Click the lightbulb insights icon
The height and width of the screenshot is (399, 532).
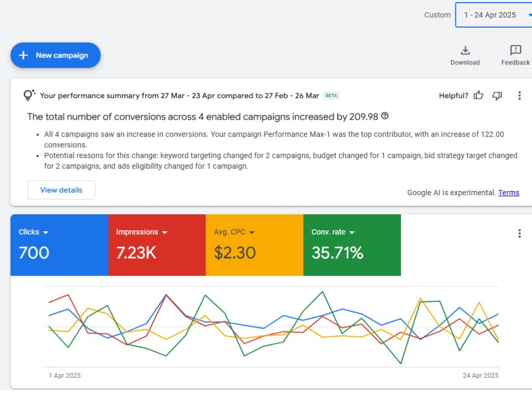(29, 95)
